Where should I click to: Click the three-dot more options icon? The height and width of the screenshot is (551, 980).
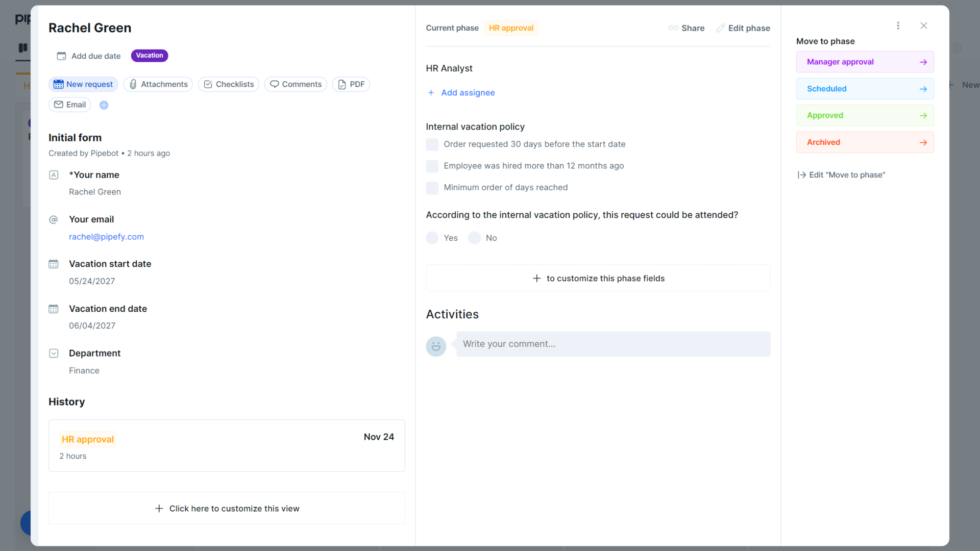898,26
